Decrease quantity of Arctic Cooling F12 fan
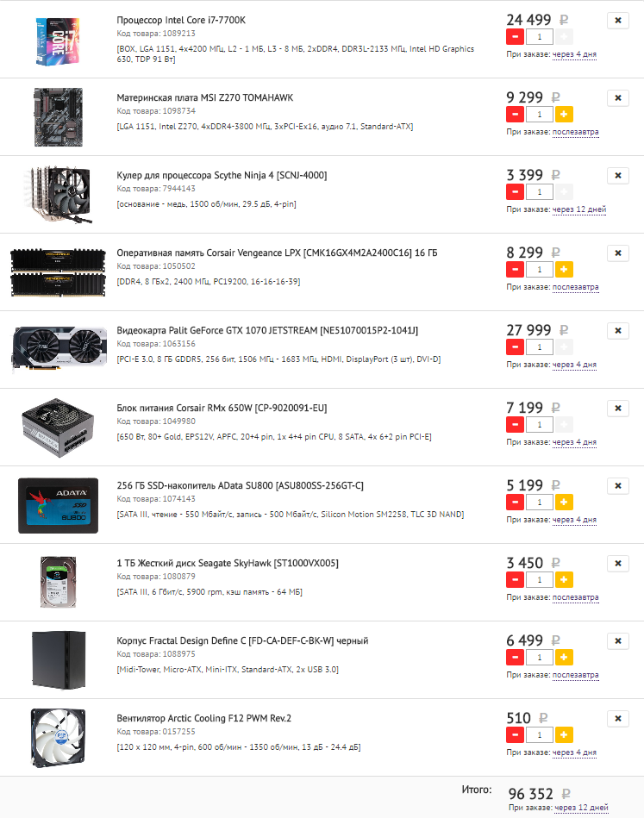Image resolution: width=644 pixels, height=818 pixels. point(515,735)
